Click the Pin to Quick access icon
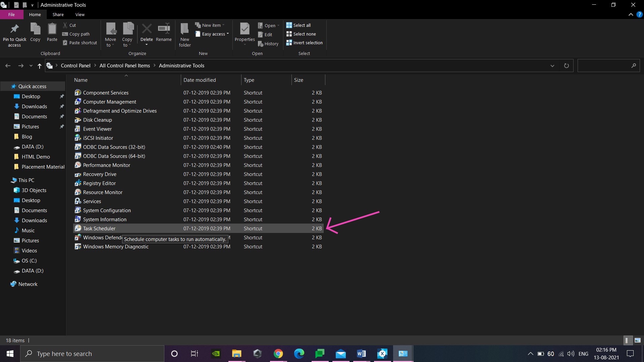644x362 pixels. (x=14, y=34)
